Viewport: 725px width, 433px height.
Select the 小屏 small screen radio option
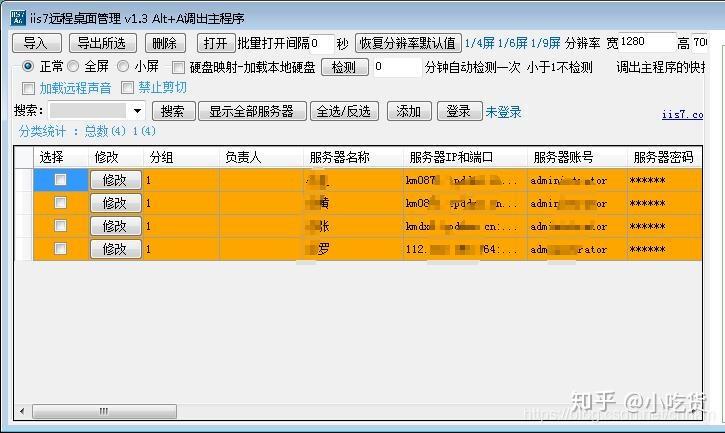point(123,67)
